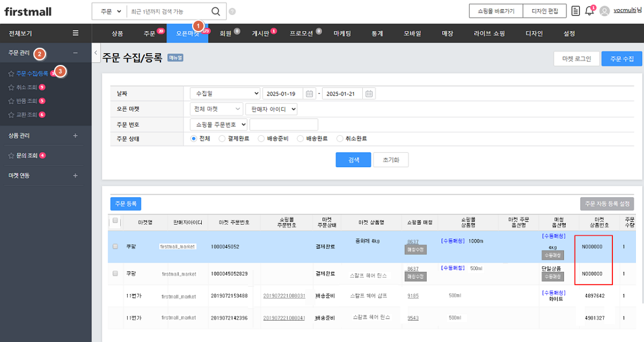Favorite 교환 조회 with its star

(11, 115)
